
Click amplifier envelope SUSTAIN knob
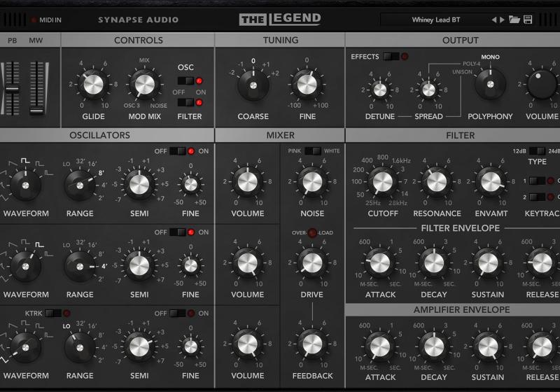(488, 346)
